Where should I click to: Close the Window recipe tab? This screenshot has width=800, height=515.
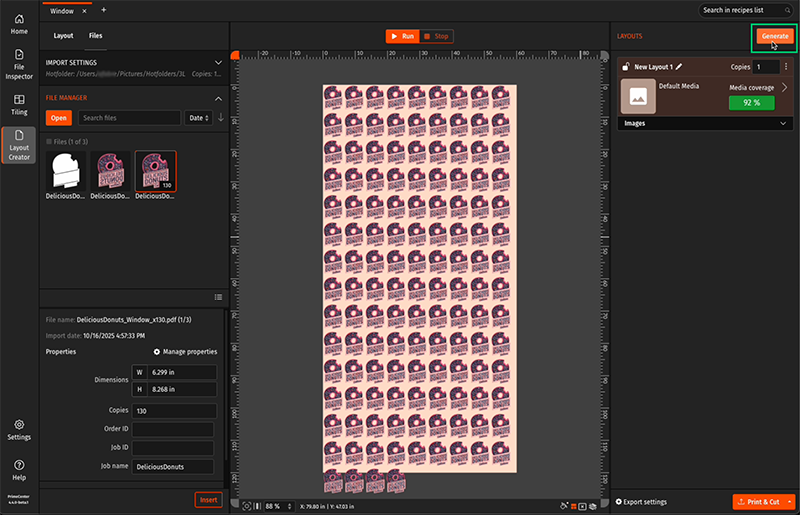click(84, 11)
